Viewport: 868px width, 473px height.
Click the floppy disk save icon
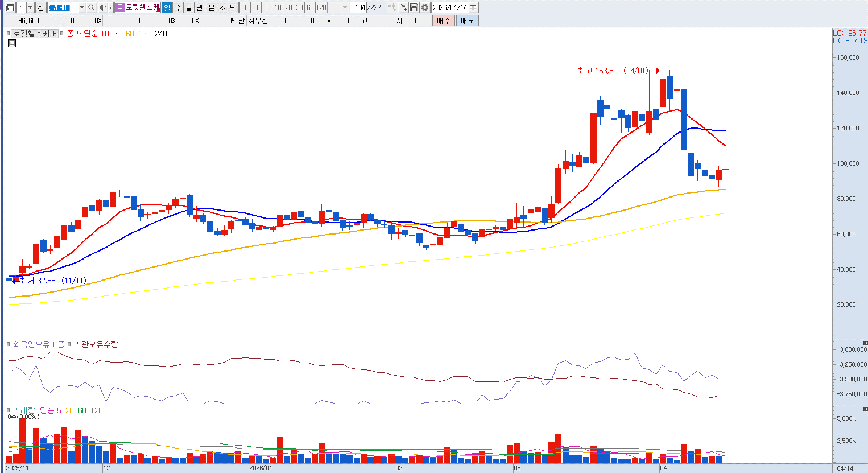click(414, 7)
